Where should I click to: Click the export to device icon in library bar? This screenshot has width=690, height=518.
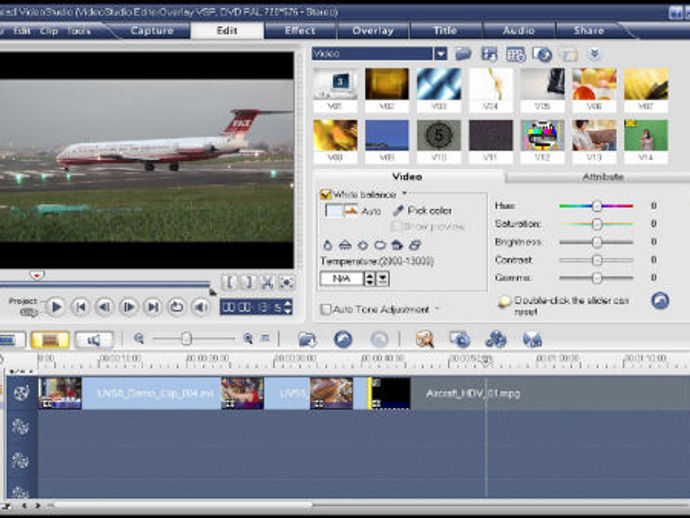(x=542, y=55)
